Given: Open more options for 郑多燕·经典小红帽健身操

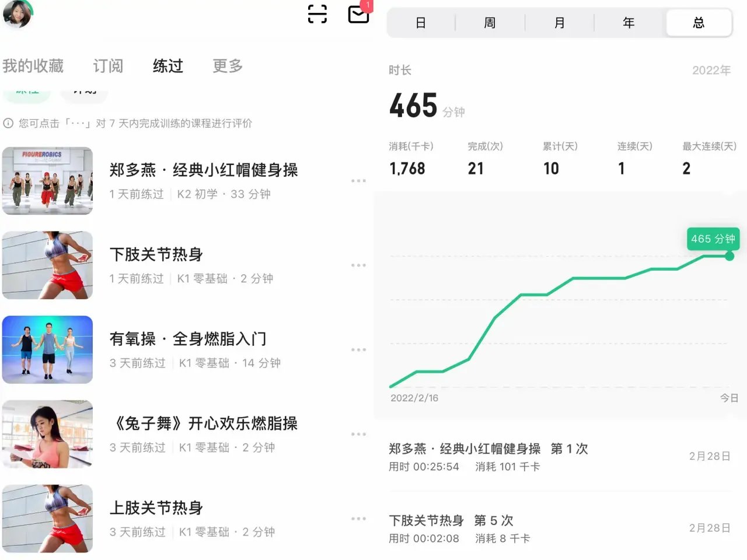Looking at the screenshot, I should tap(358, 181).
